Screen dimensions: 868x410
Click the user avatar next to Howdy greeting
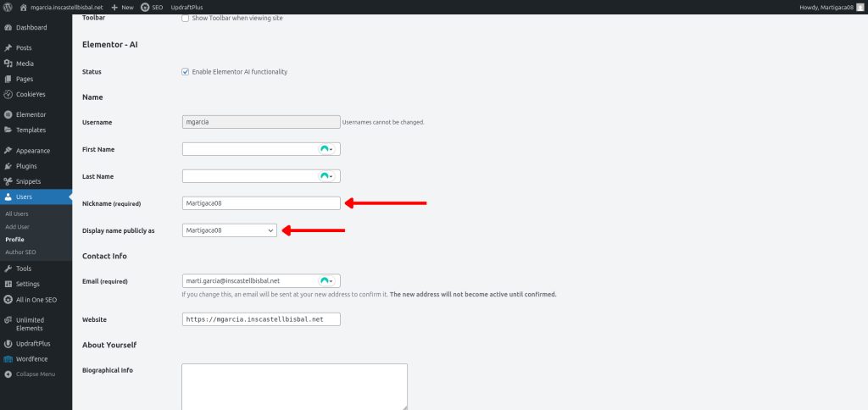coord(860,7)
